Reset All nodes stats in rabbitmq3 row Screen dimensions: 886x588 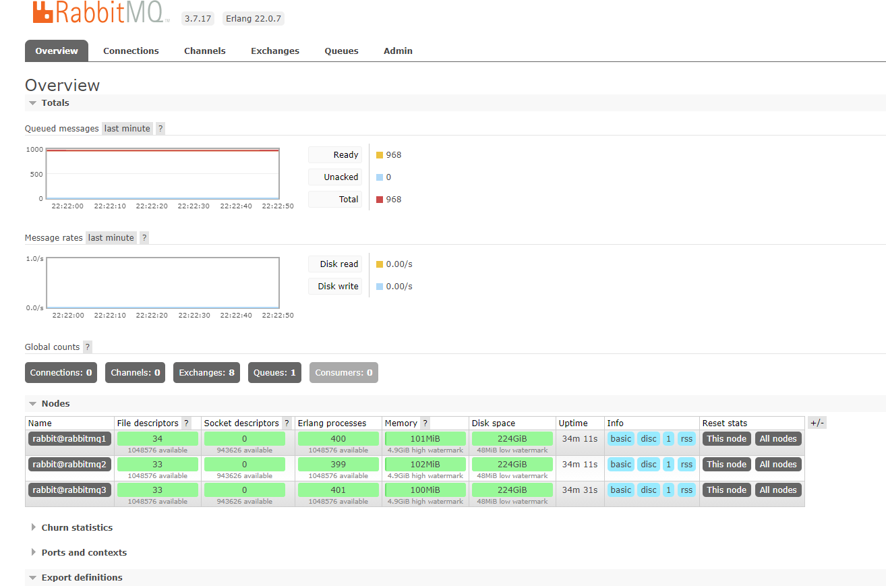778,490
